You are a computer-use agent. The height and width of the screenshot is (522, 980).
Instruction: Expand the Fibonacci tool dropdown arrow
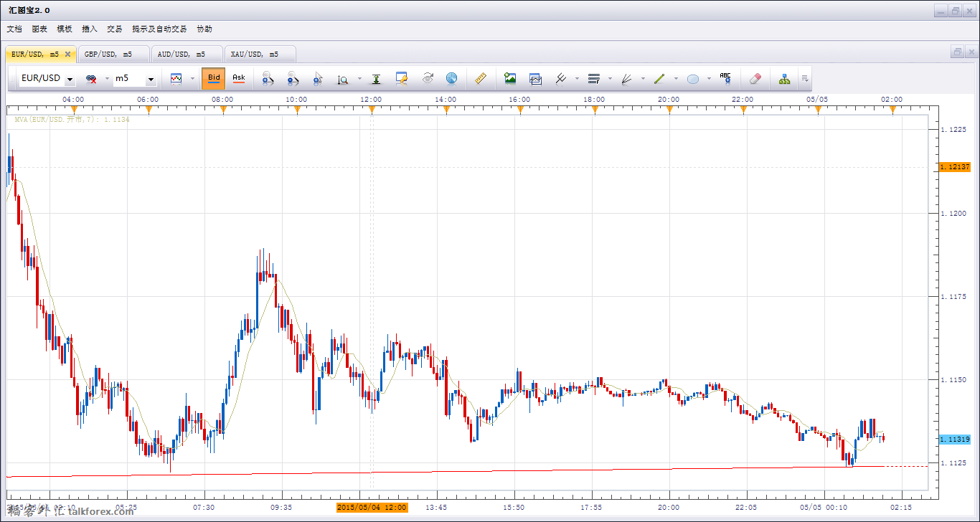(x=610, y=79)
